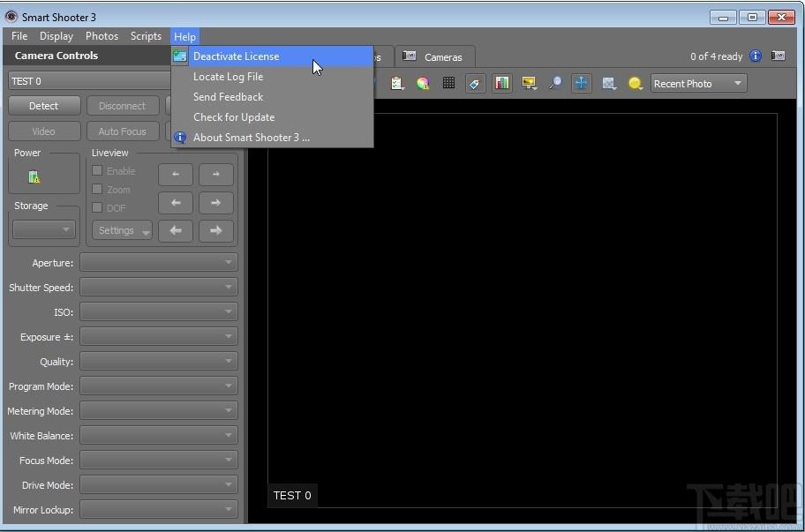The height and width of the screenshot is (532, 805).
Task: Click the smallest Liveview left arrow
Action: [176, 175]
